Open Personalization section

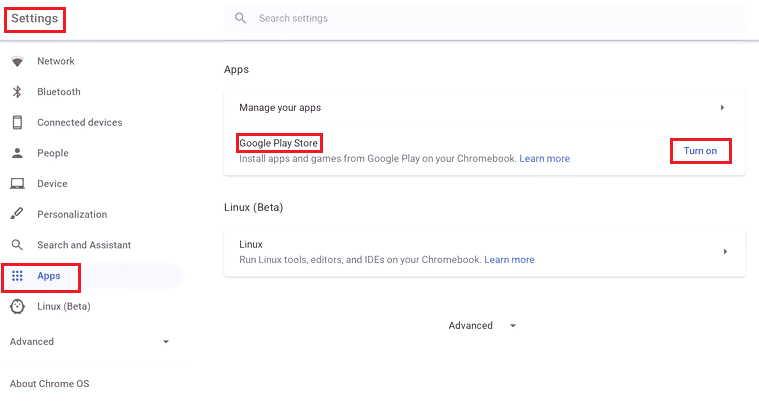click(72, 214)
